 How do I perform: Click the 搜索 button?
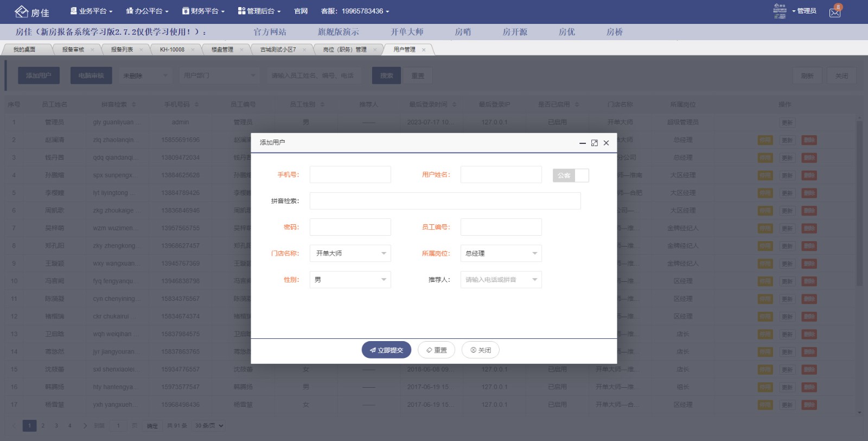coord(386,76)
